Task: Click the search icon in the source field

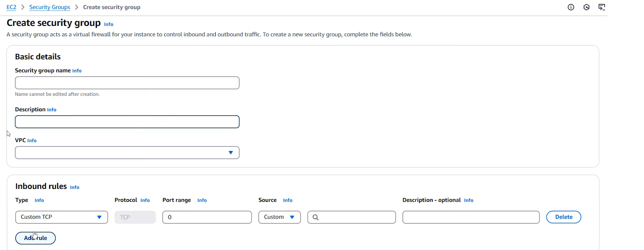Action: 316,217
